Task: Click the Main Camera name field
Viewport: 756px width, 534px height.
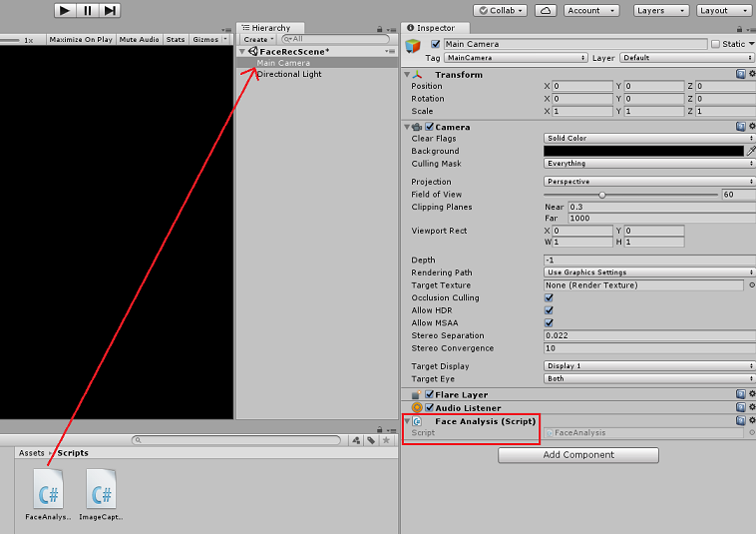Action: (575, 44)
